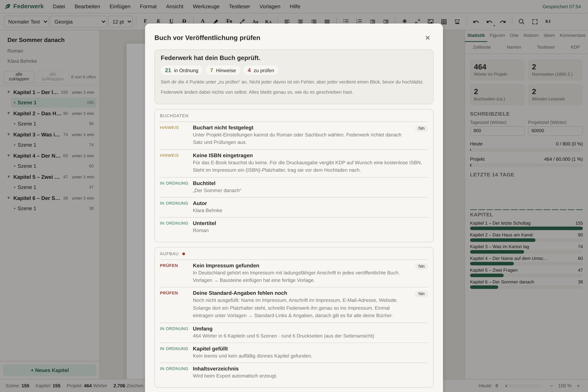588x392 pixels.
Task: Open the Datei menu
Action: 59,7
